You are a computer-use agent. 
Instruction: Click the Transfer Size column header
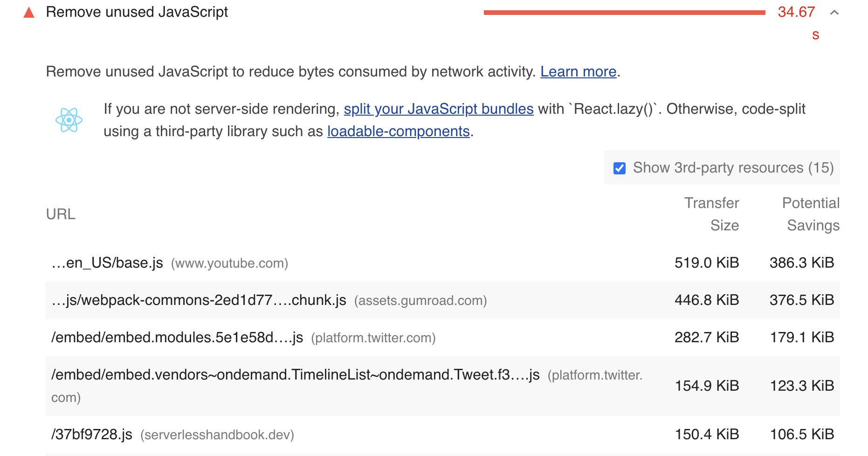click(x=711, y=214)
